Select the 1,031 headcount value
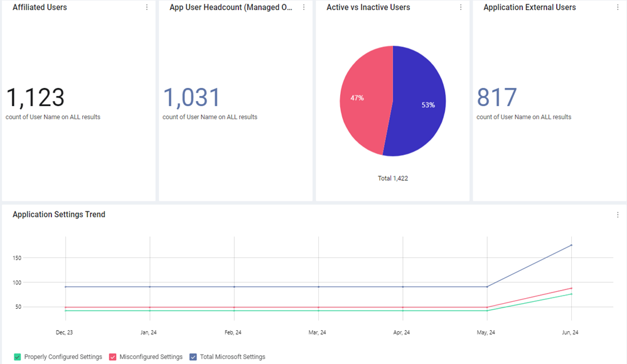The height and width of the screenshot is (364, 627). 191,98
